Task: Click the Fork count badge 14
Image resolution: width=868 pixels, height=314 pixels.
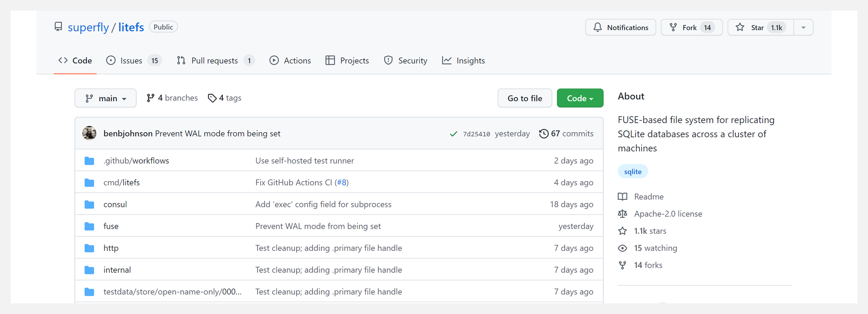Action: point(707,27)
